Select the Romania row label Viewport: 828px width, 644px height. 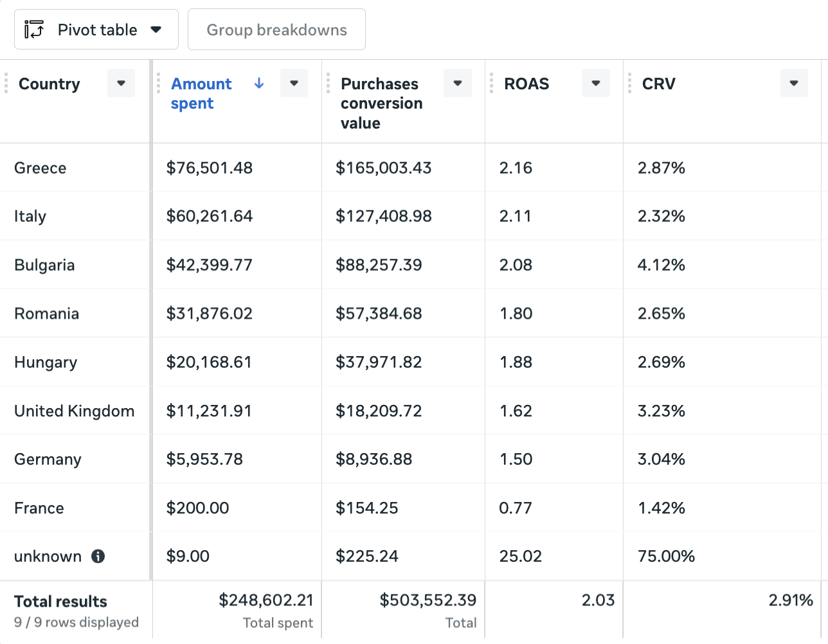(x=47, y=314)
